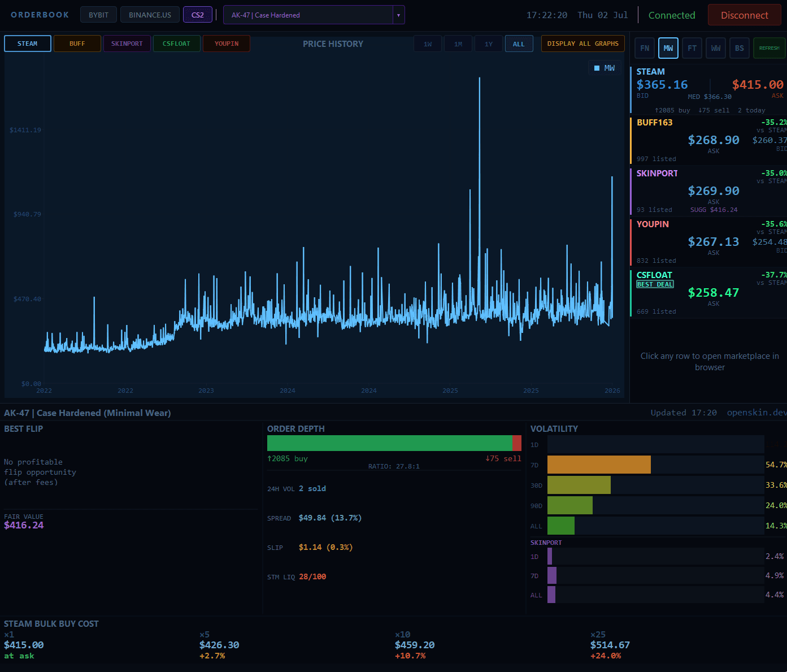Open the STEAM marketplace row

click(x=708, y=90)
